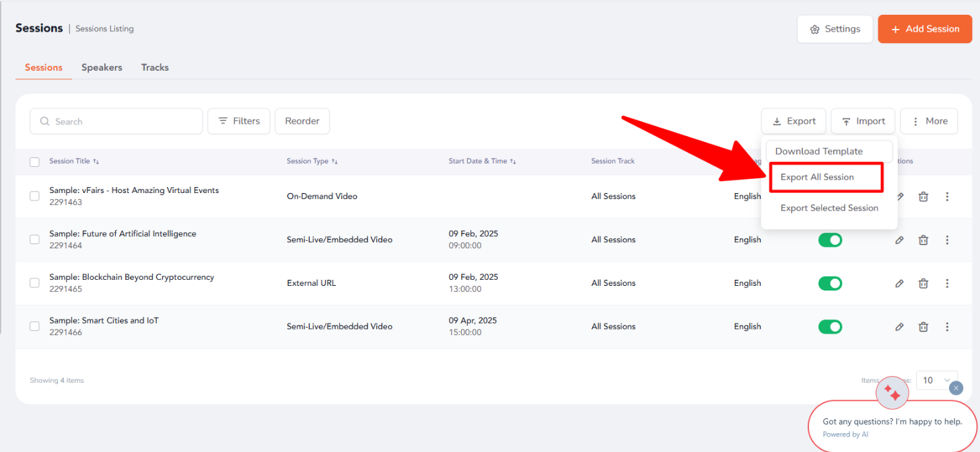Open the Filters panel
980x452 pixels.
[x=238, y=121]
